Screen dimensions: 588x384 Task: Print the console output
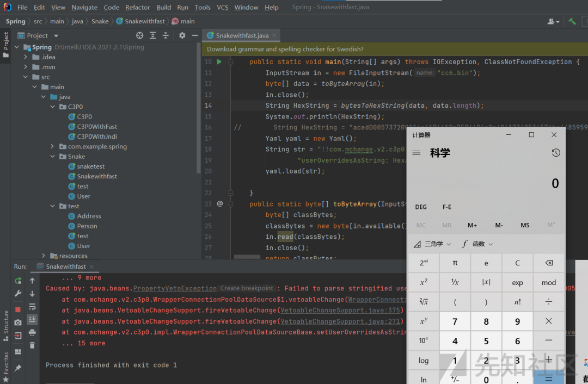click(x=32, y=332)
